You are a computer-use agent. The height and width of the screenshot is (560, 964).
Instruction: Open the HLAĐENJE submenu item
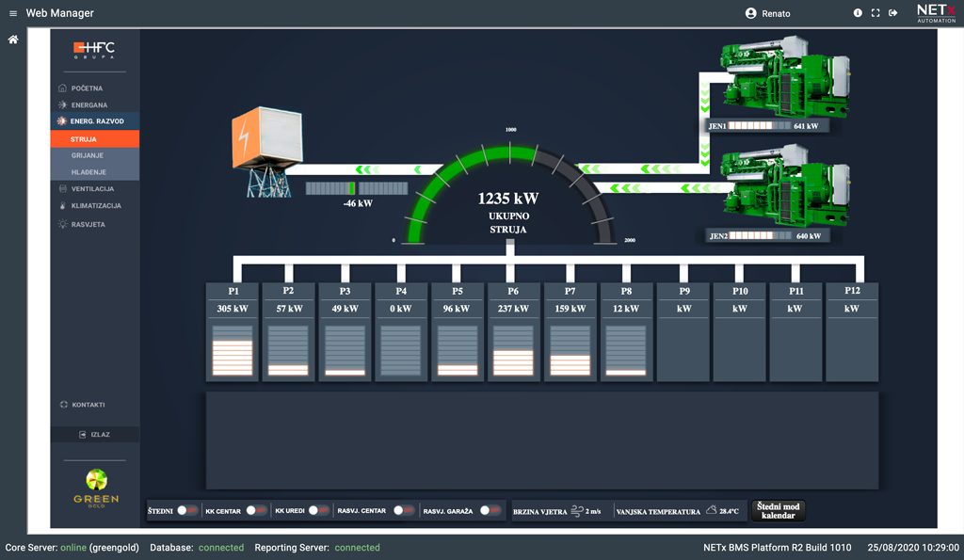click(x=88, y=172)
